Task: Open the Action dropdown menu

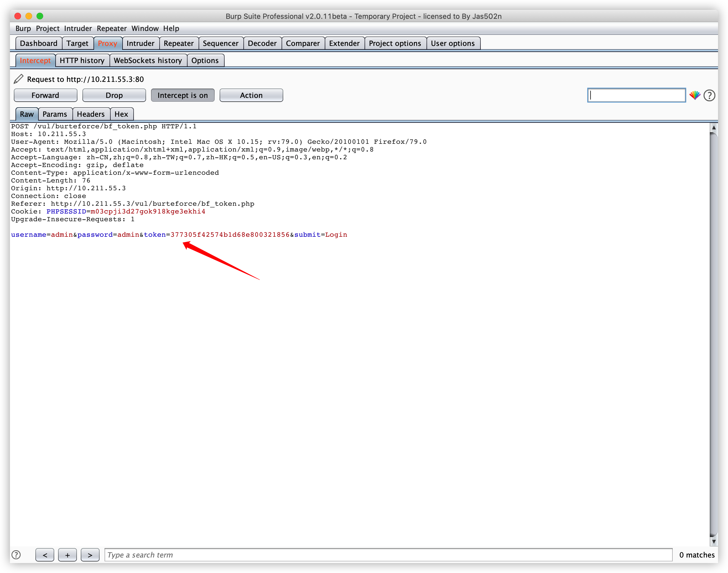Action: (x=251, y=95)
